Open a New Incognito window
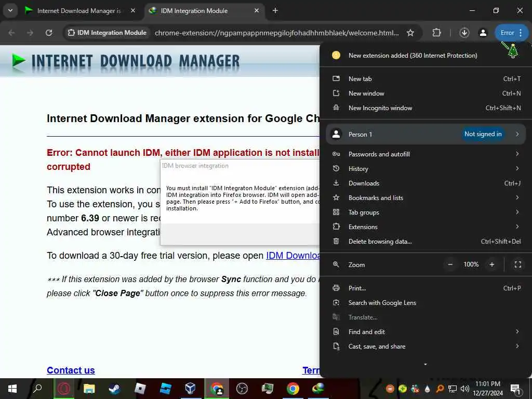This screenshot has width=532, height=399. tap(426, 108)
